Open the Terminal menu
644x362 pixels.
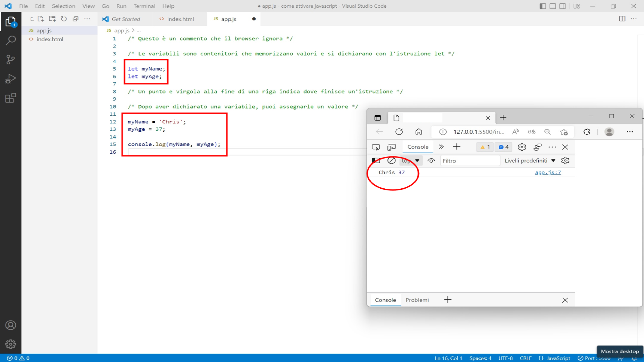[x=144, y=6]
